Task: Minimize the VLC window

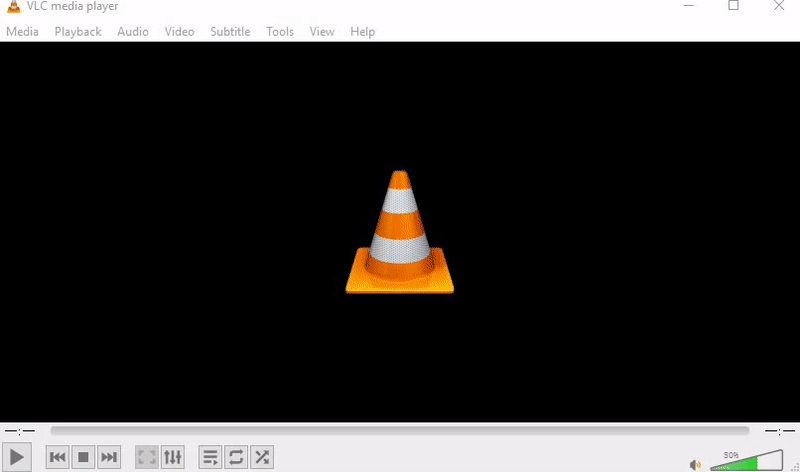Action: click(x=689, y=6)
